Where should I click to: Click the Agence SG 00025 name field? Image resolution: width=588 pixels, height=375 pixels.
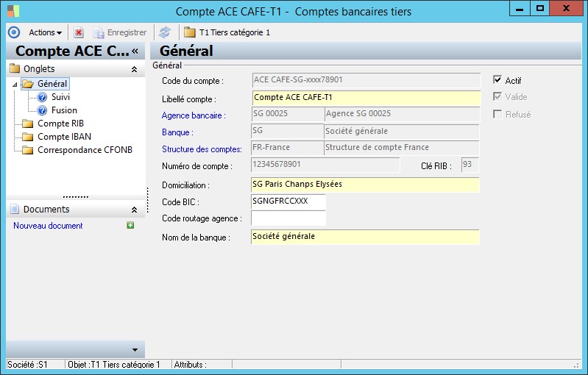click(402, 114)
